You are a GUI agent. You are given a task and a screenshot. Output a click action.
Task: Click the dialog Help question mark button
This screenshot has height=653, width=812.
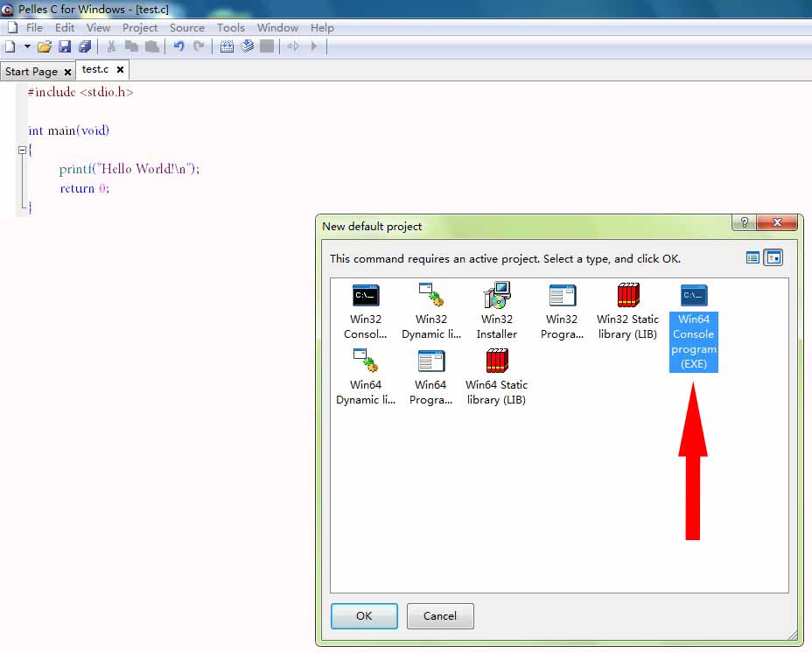coord(744,222)
